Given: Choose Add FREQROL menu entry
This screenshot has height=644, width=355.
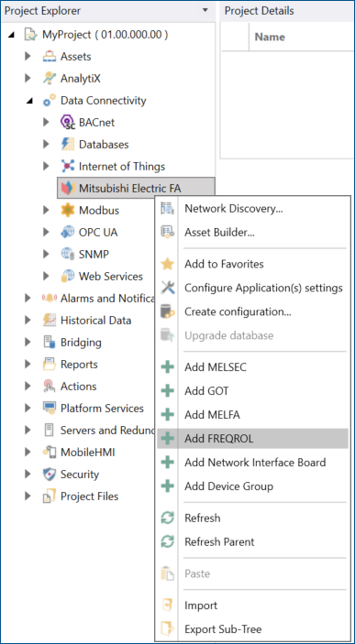Looking at the screenshot, I should (252, 439).
